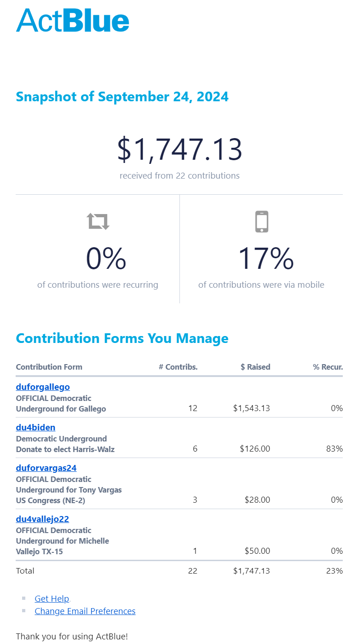Viewport: 346px width, 644px height.
Task: Click the # Contribs. column header
Action: 178,367
